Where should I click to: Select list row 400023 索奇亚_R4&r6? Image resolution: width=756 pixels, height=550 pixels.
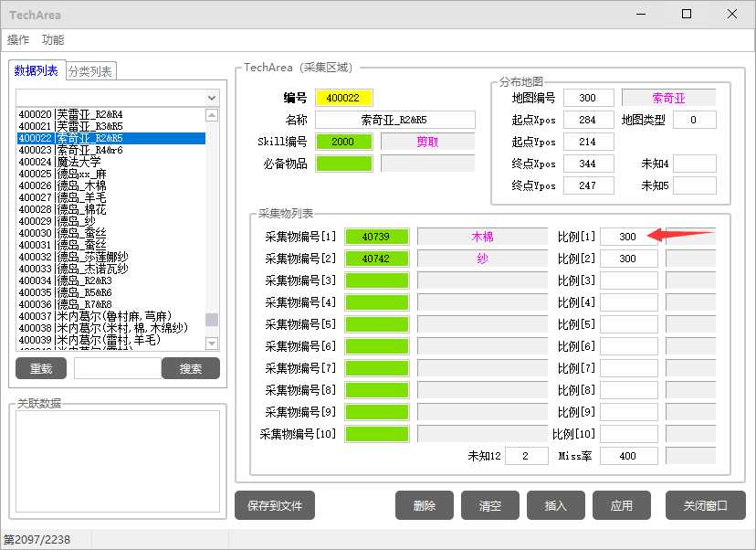[x=110, y=150]
